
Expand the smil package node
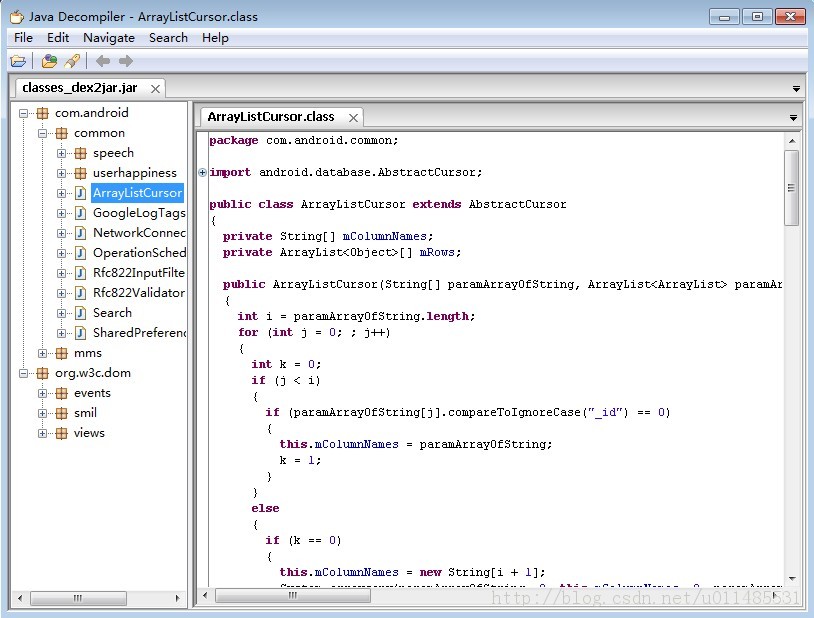[x=43, y=413]
